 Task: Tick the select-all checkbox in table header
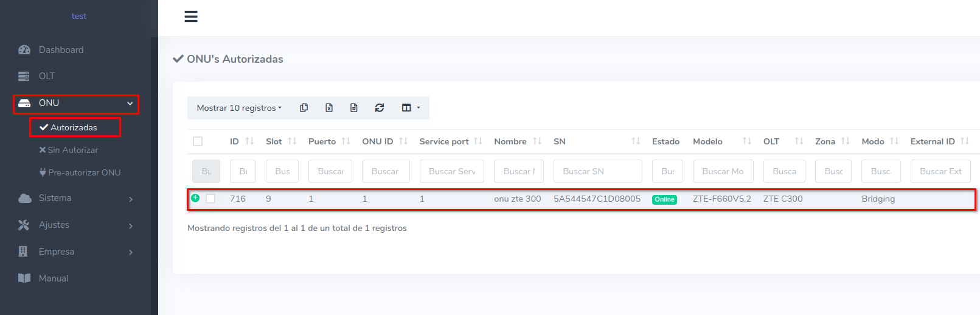pos(198,141)
